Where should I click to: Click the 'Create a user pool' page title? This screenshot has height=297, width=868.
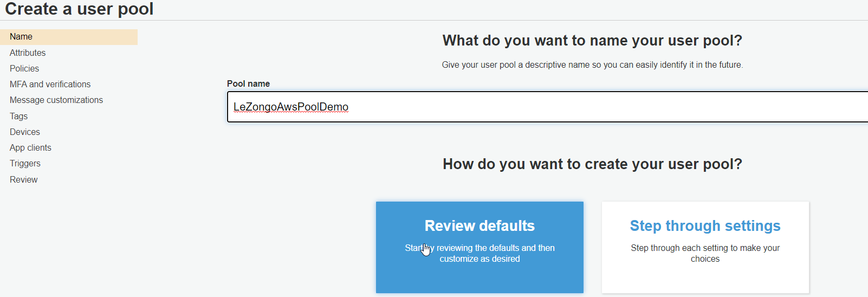click(79, 9)
